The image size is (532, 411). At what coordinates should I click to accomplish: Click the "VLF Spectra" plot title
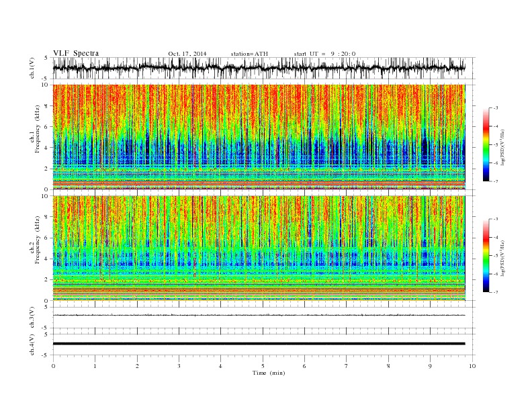click(76, 53)
